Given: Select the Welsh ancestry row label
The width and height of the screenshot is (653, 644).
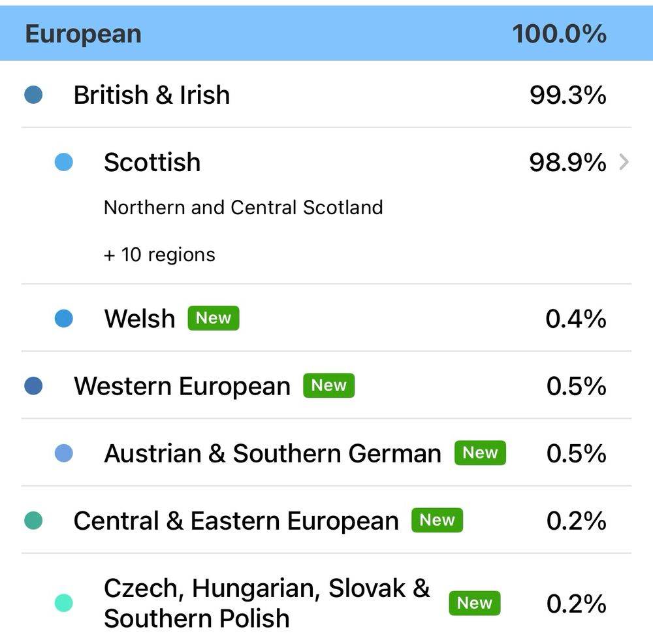Looking at the screenshot, I should (x=140, y=319).
